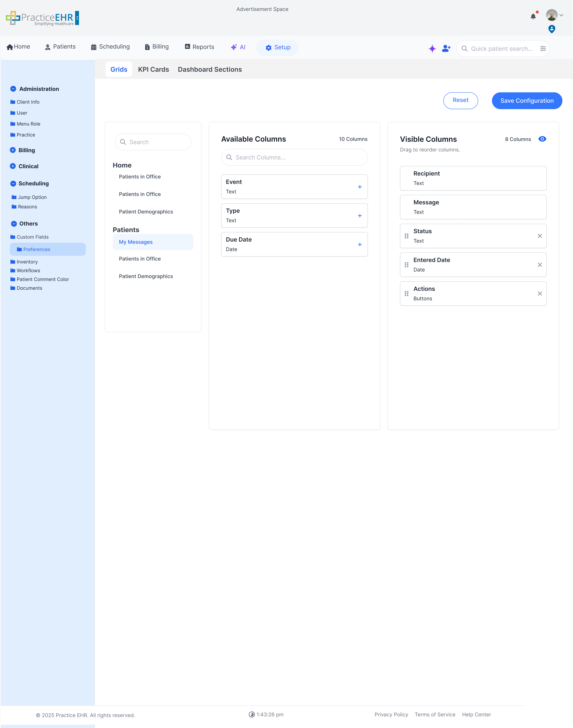Open user avatar dropdown menu

(x=555, y=15)
